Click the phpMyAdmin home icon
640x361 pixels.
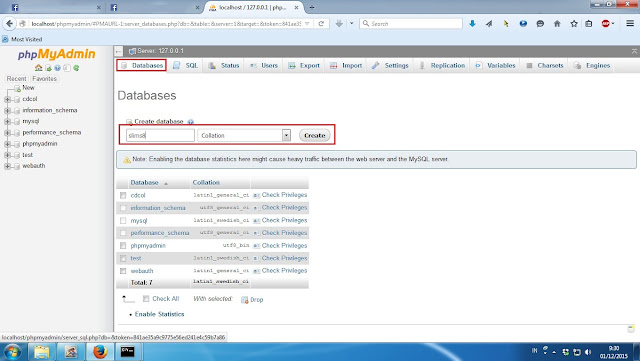pyautogui.click(x=38, y=67)
